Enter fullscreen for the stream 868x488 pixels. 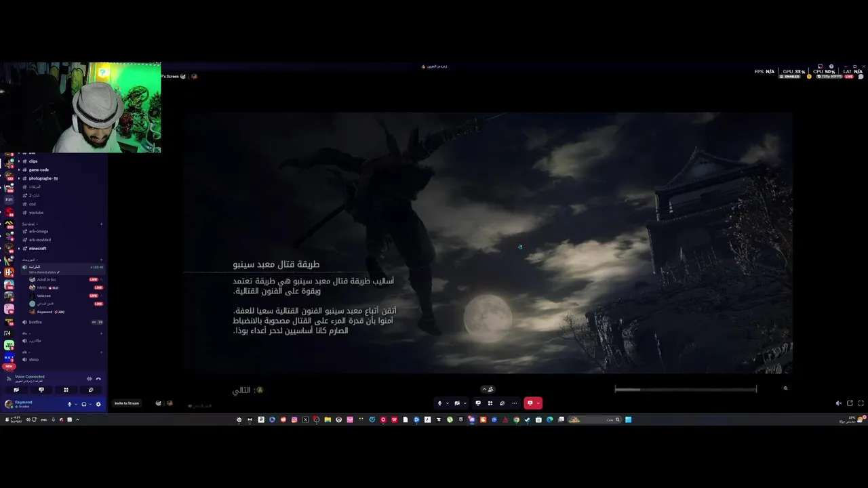861,403
